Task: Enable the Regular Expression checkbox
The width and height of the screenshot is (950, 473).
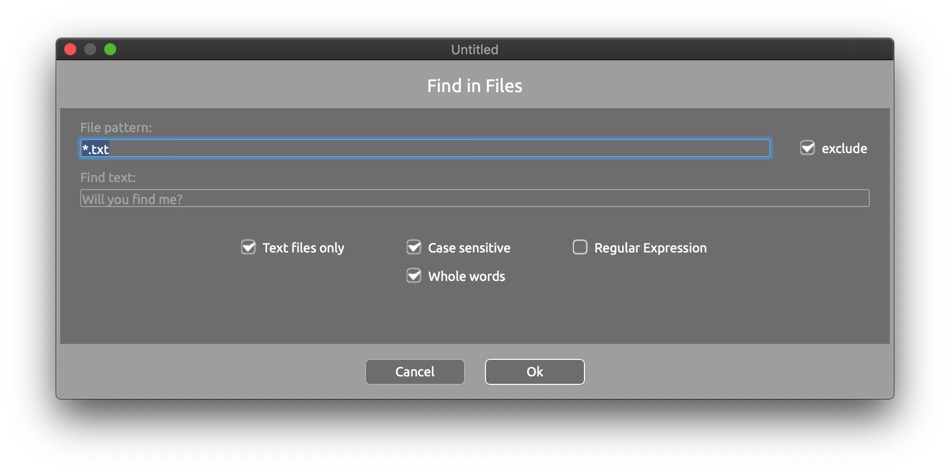Action: click(x=580, y=247)
